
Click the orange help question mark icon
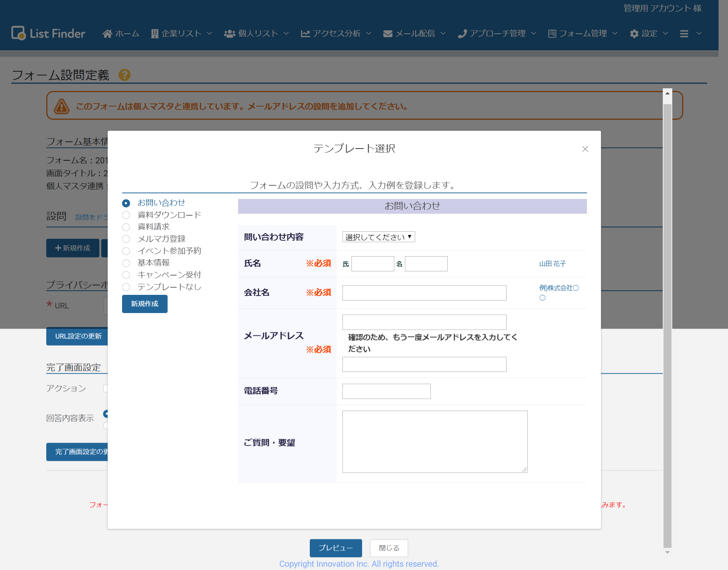coord(124,75)
